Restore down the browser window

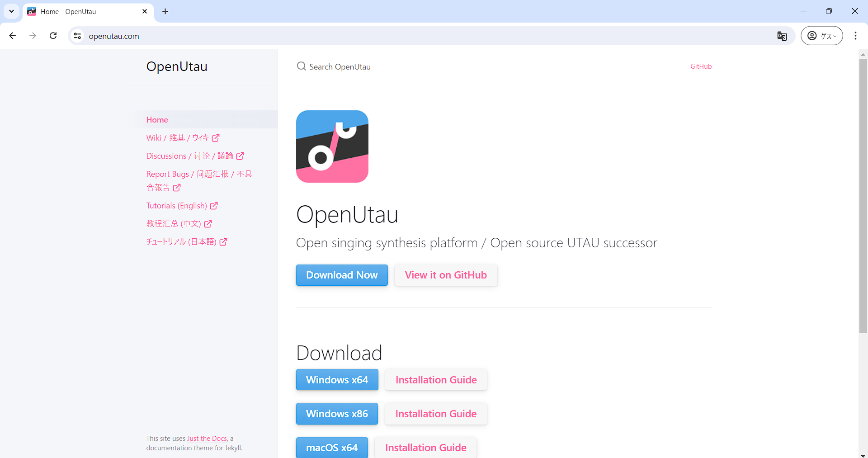(829, 11)
